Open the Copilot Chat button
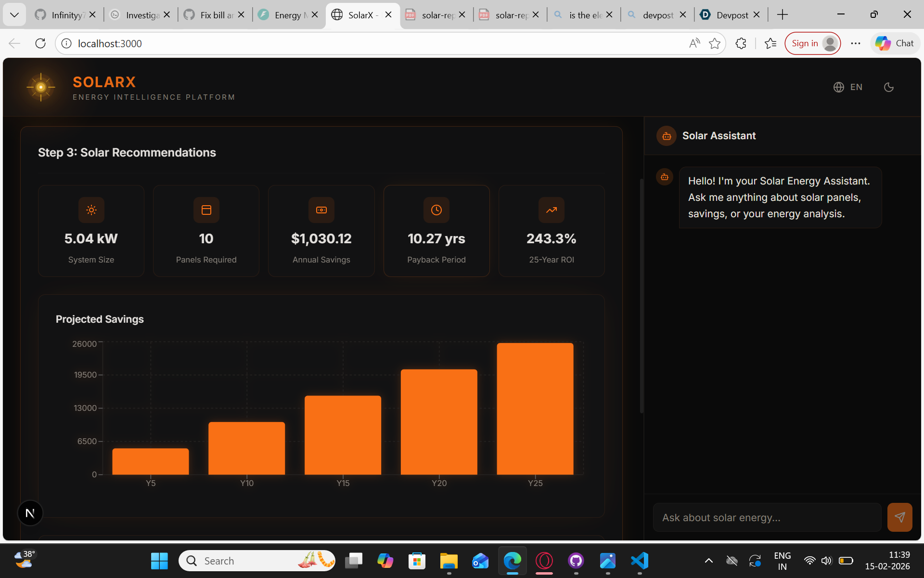 click(895, 43)
